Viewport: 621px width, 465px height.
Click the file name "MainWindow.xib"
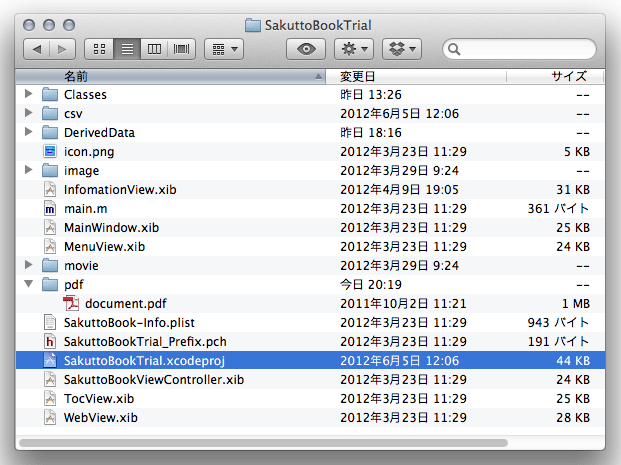click(111, 228)
